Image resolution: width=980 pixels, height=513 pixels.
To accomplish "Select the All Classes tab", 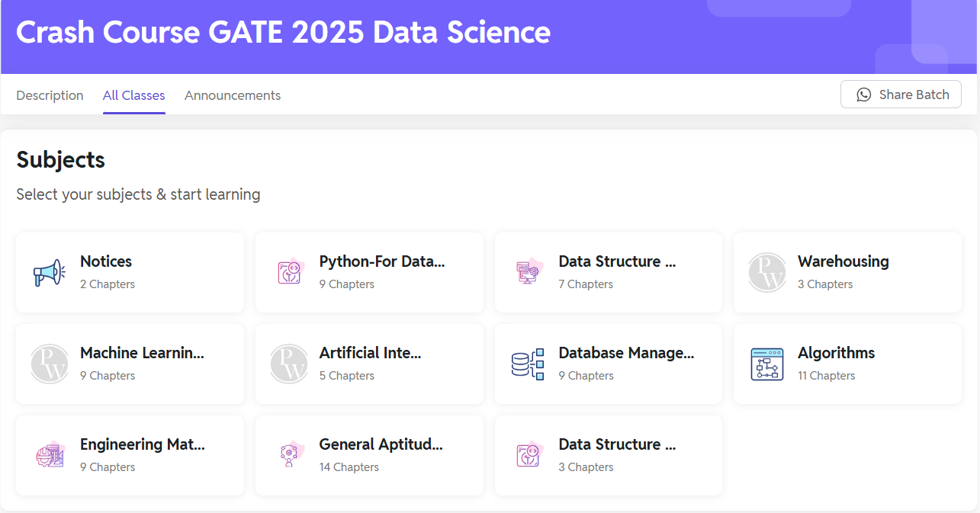I will pyautogui.click(x=133, y=95).
